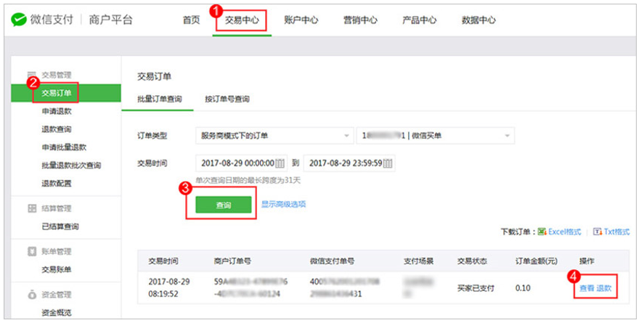The height and width of the screenshot is (323, 644).
Task: Click 退款 link in the order row
Action: 604,289
